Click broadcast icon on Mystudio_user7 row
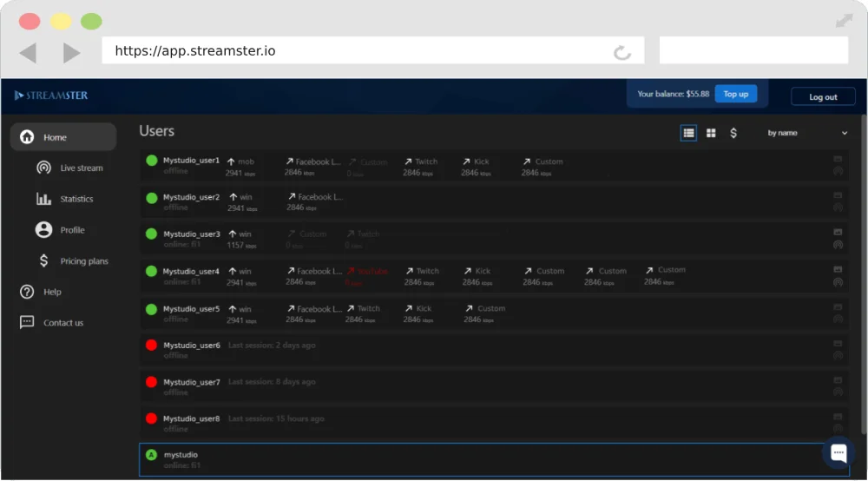This screenshot has height=481, width=868. [x=838, y=392]
